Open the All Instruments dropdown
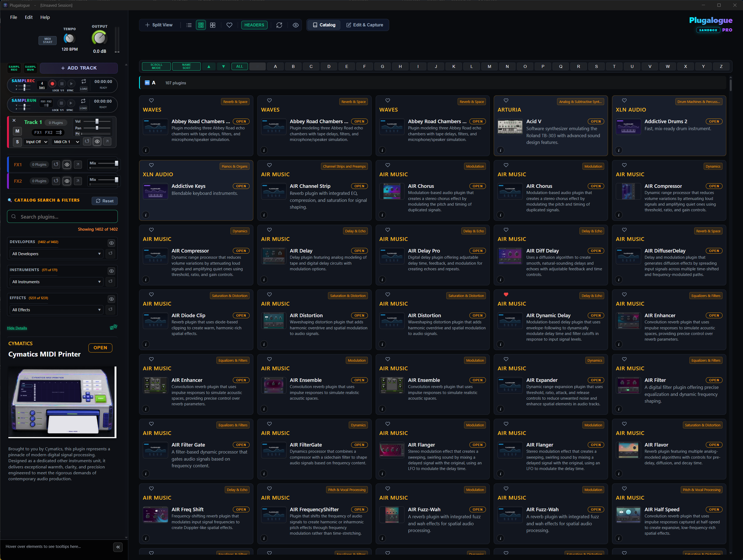The height and width of the screenshot is (560, 743). [x=56, y=282]
